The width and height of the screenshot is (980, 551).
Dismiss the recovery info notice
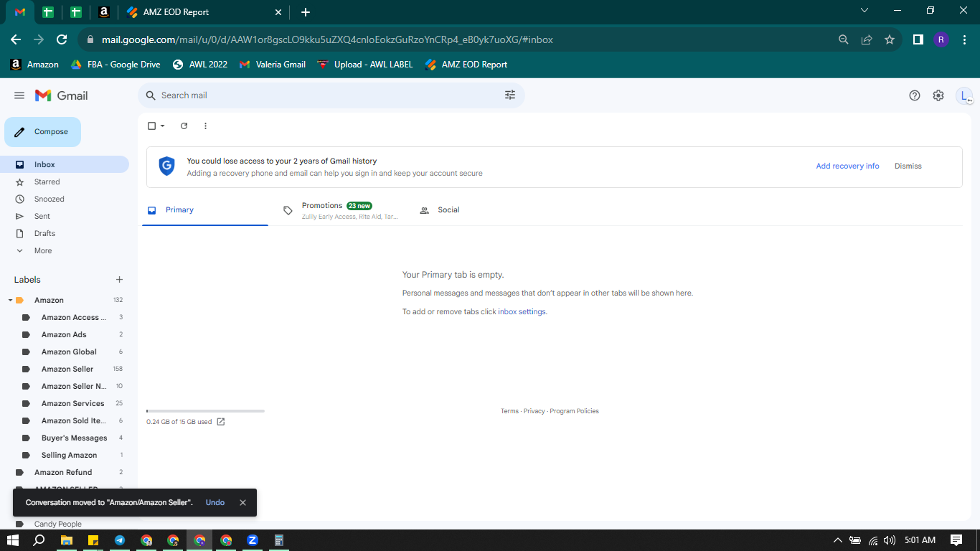click(908, 166)
